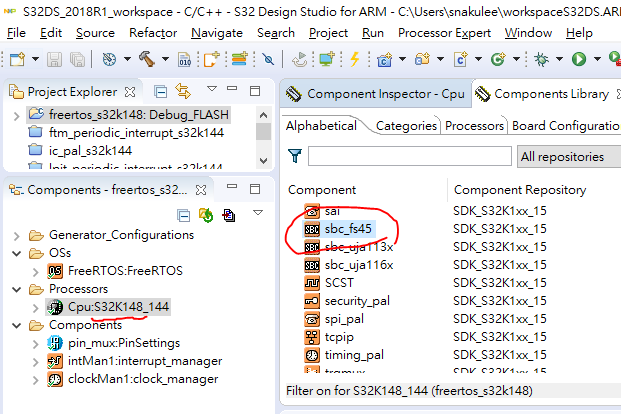
Task: Open the All repositories dropdown
Action: click(x=569, y=156)
